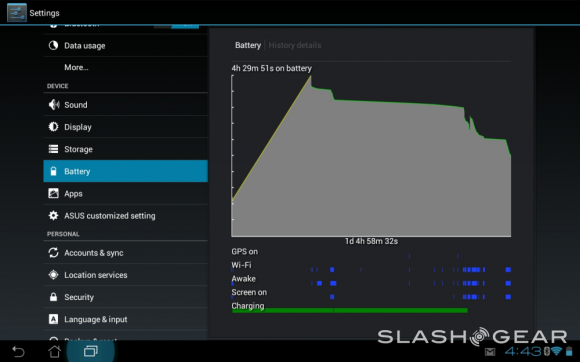The image size is (580, 362).
Task: Click the Location services target icon
Action: 53,275
